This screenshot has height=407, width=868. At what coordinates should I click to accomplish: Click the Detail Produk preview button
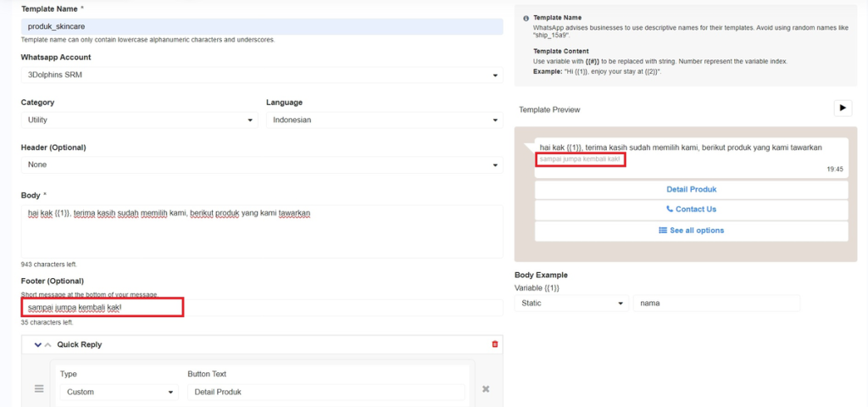[x=691, y=189]
